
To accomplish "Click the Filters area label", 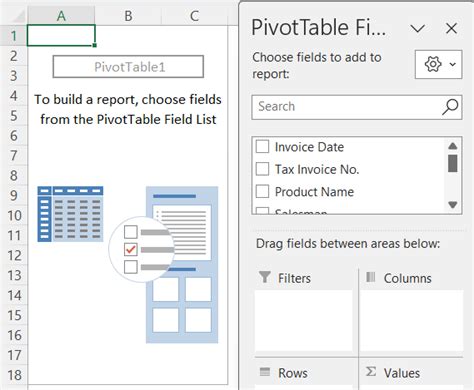I will click(294, 278).
